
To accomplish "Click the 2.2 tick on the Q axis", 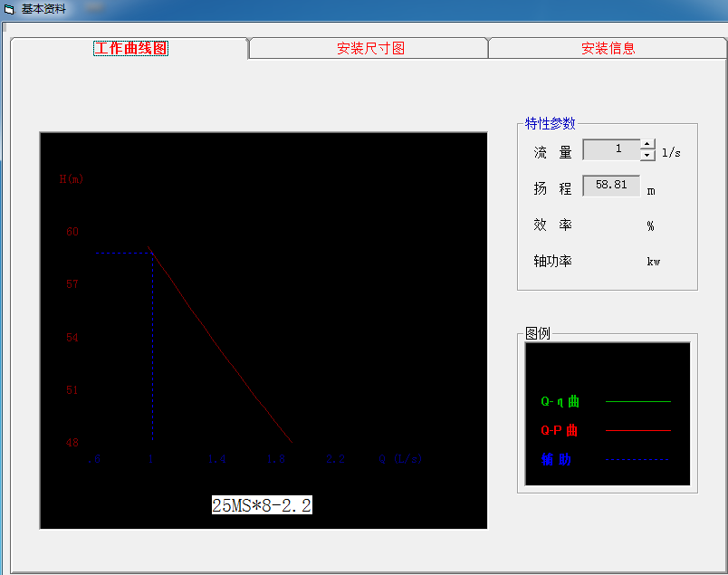I will click(x=335, y=459).
